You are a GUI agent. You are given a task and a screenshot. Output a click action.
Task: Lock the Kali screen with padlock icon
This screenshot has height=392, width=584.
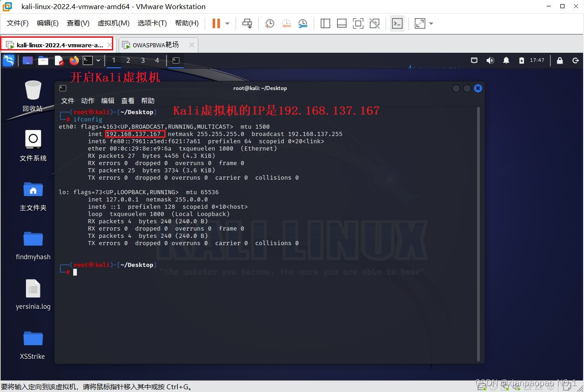pos(560,60)
